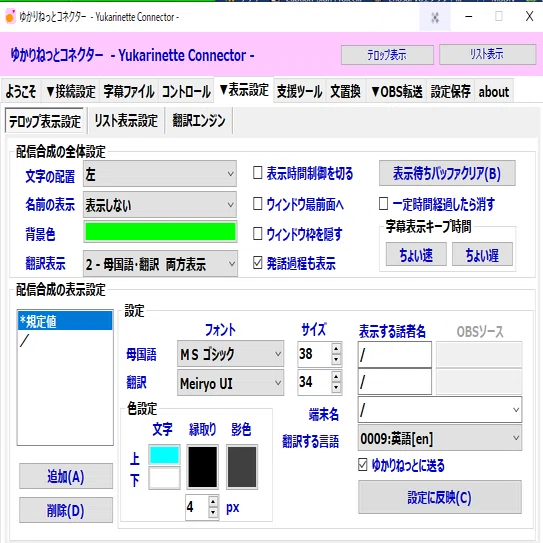Click the 母国語 speaker name input field
This screenshot has height=543, width=543.
(395, 355)
